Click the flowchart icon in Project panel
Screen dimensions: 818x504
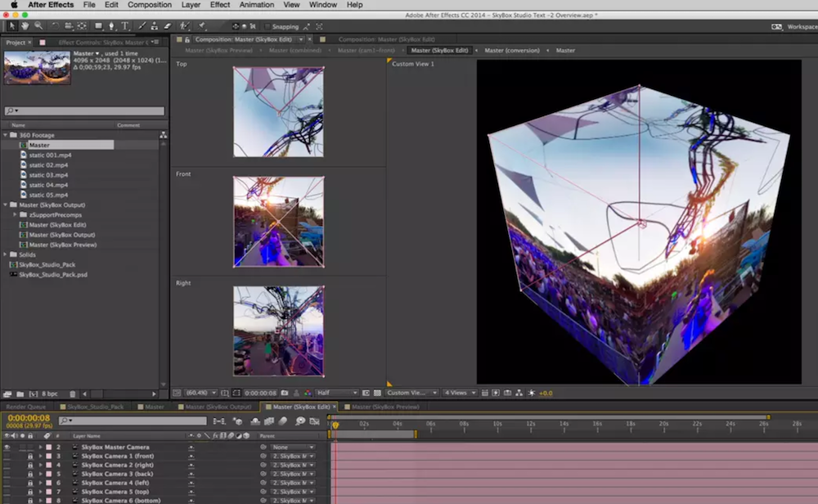pyautogui.click(x=164, y=135)
